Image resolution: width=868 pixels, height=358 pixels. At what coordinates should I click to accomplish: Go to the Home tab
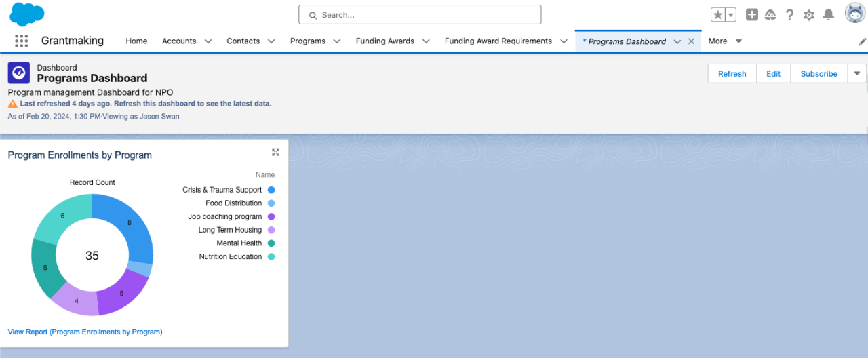coord(136,41)
